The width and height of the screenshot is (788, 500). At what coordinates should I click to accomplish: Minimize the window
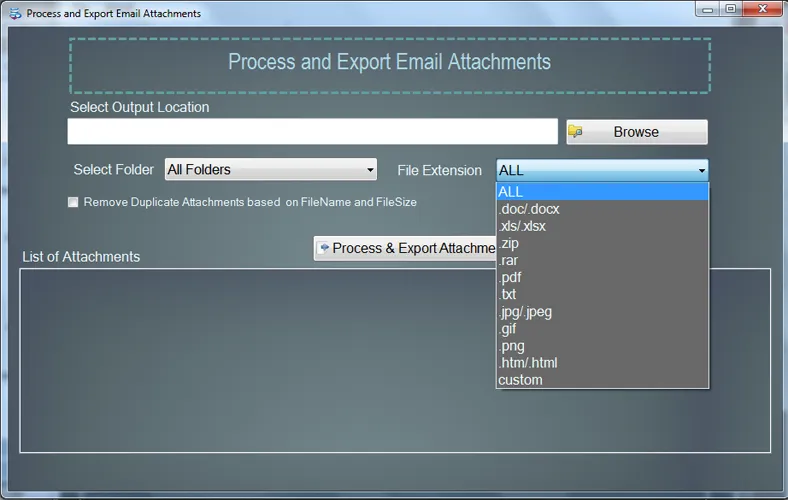tap(708, 9)
